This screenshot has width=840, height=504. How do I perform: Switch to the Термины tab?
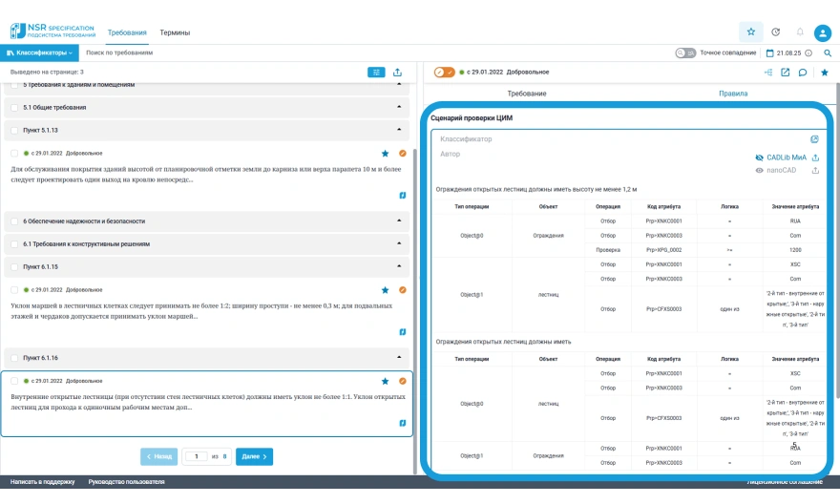click(x=175, y=32)
